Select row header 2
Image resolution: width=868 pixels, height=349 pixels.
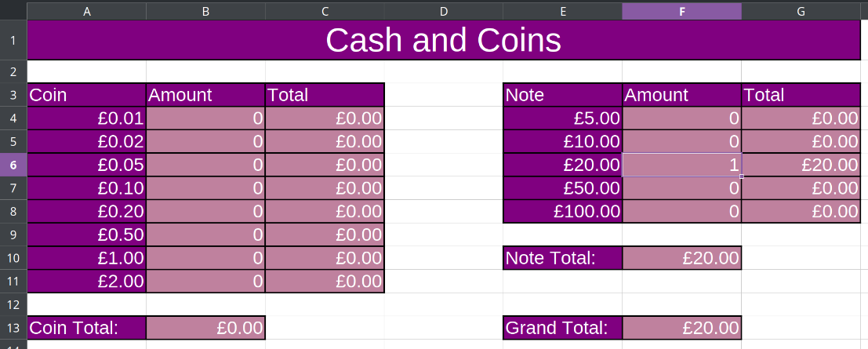pos(13,71)
